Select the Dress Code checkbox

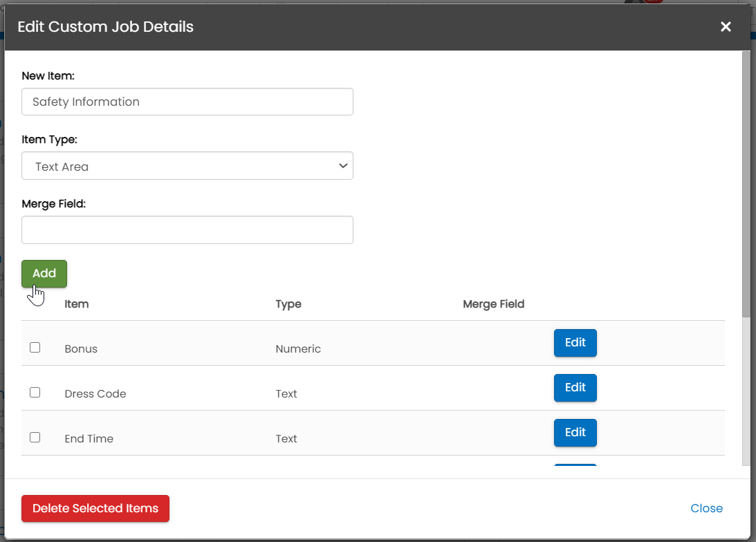pos(35,393)
